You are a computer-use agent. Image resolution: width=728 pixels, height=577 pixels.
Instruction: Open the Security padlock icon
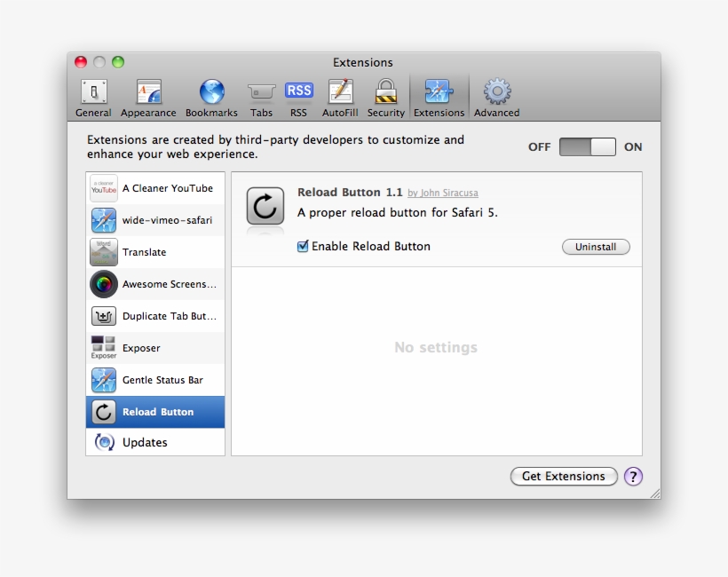pyautogui.click(x=386, y=91)
